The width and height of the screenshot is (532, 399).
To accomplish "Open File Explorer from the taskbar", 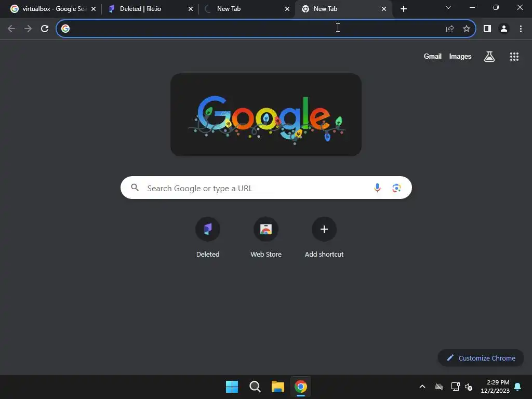I will point(277,387).
